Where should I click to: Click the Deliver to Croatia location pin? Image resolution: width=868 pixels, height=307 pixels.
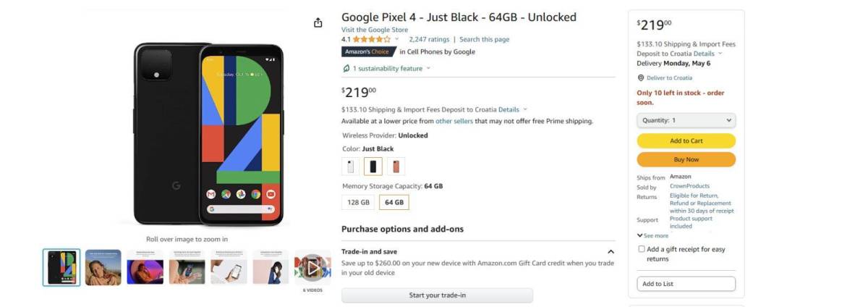coord(641,78)
